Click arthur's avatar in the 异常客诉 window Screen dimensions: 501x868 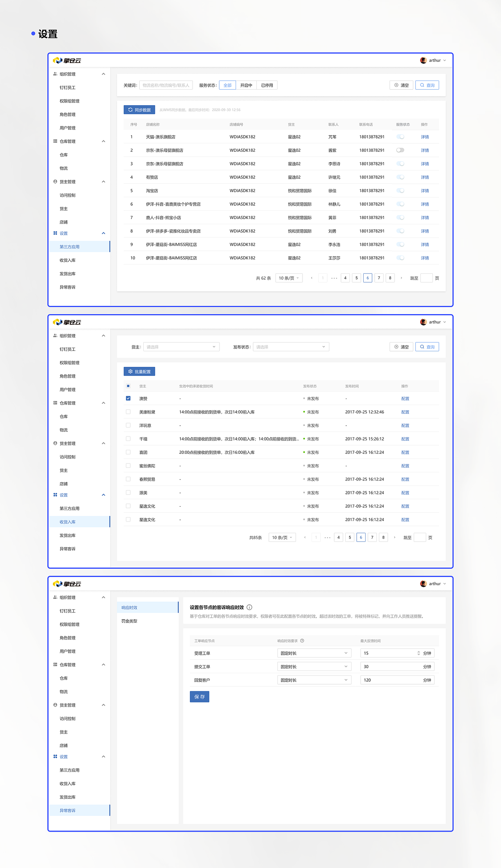423,584
